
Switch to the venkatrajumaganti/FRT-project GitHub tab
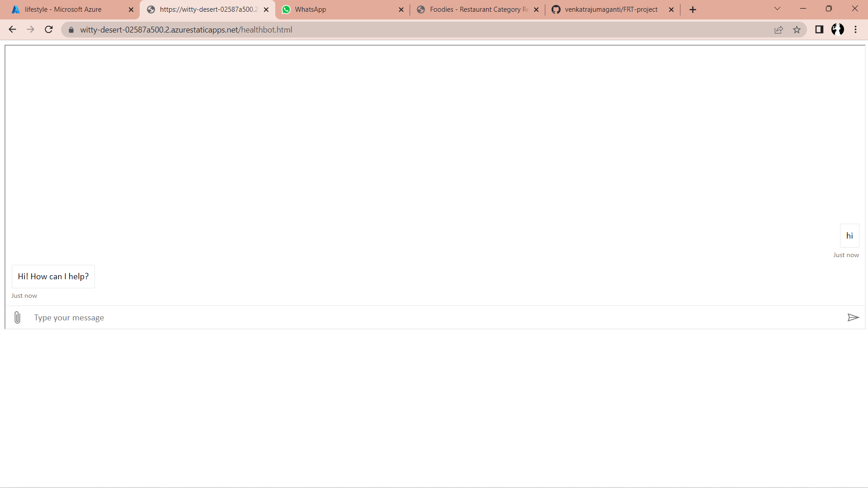[611, 9]
